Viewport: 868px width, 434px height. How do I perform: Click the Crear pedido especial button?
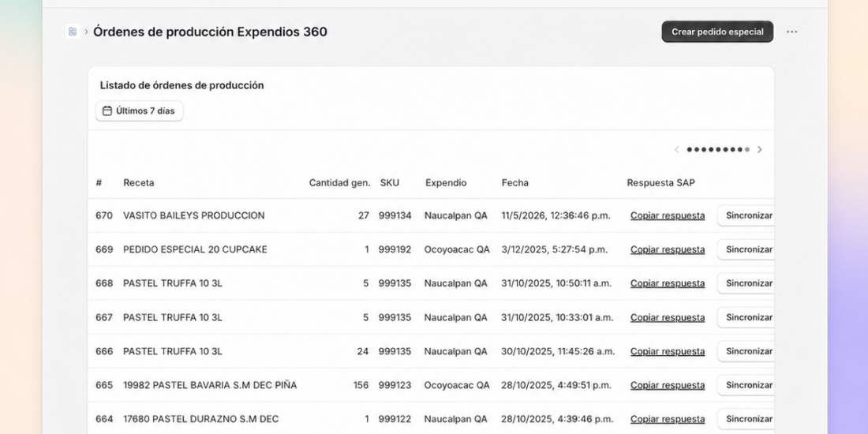point(717,32)
